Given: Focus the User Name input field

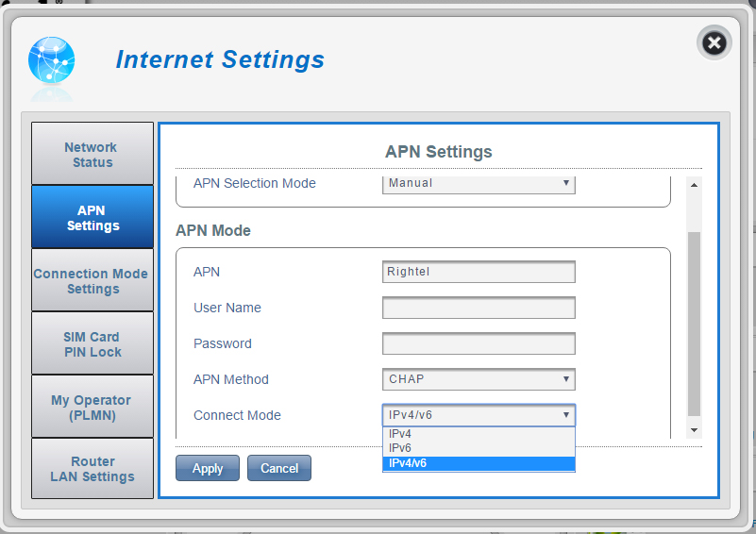Looking at the screenshot, I should pyautogui.click(x=479, y=308).
